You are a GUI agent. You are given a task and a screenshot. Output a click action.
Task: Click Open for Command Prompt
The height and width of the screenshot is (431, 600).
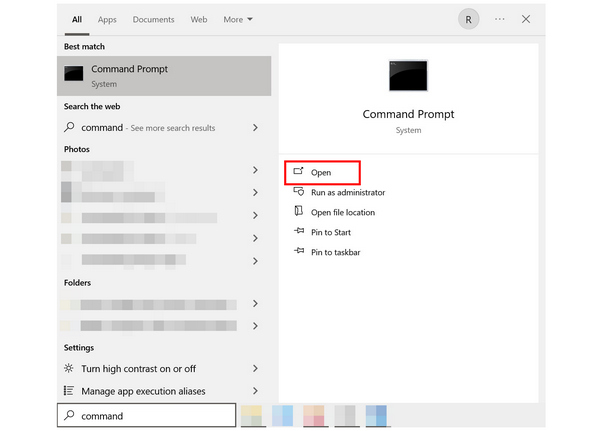pyautogui.click(x=322, y=173)
